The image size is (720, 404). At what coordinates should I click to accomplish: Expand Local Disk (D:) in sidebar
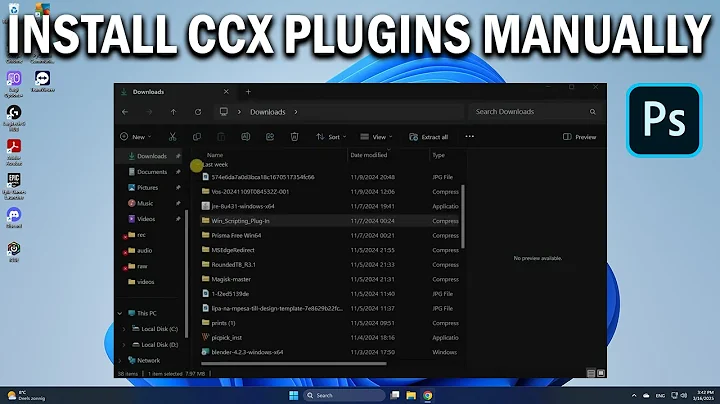(x=124, y=344)
